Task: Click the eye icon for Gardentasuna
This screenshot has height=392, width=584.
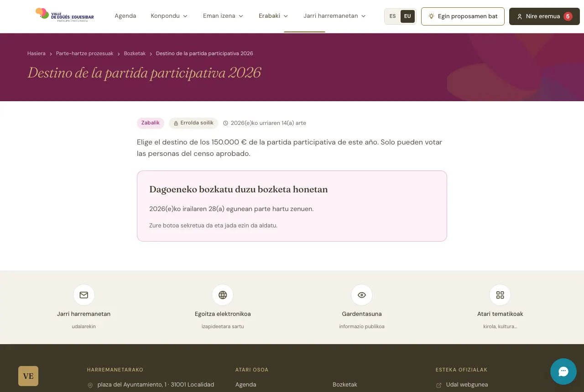Action: pos(362,295)
